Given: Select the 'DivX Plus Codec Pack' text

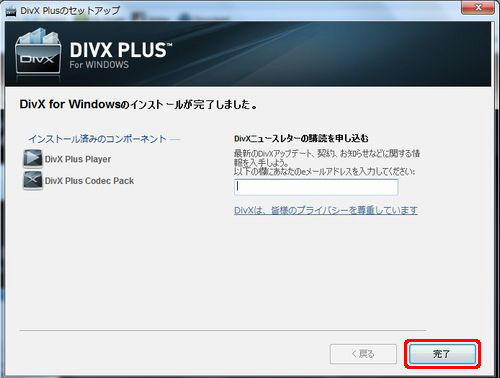Looking at the screenshot, I should [89, 181].
